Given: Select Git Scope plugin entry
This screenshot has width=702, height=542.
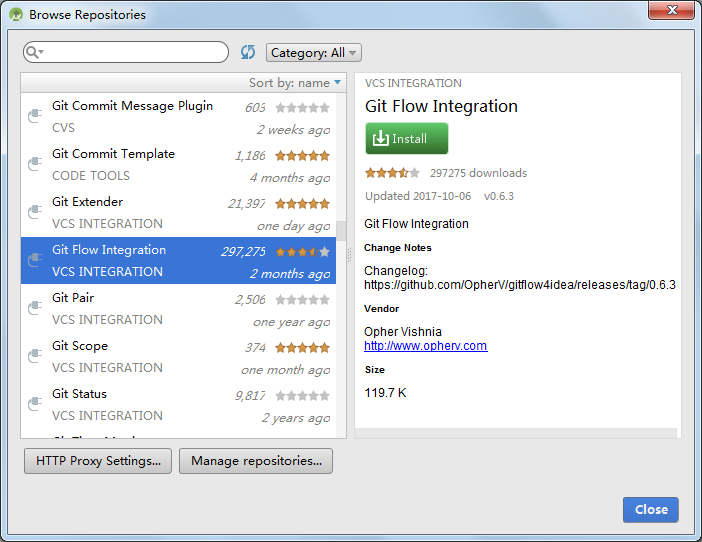Looking at the screenshot, I should [x=178, y=357].
